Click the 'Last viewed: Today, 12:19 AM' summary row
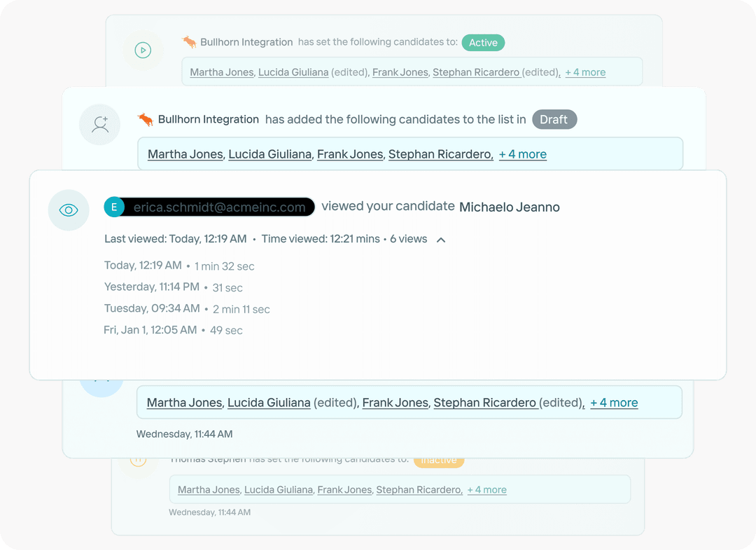Screen dimensions: 756x550 click(175, 238)
